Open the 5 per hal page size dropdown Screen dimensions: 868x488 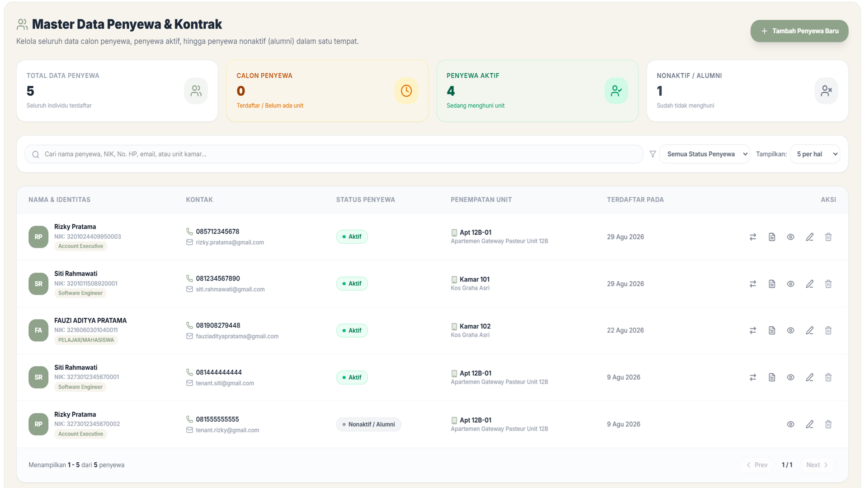[815, 154]
